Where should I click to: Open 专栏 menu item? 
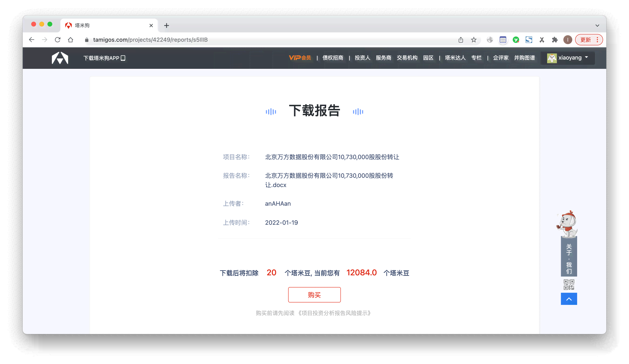pos(476,58)
